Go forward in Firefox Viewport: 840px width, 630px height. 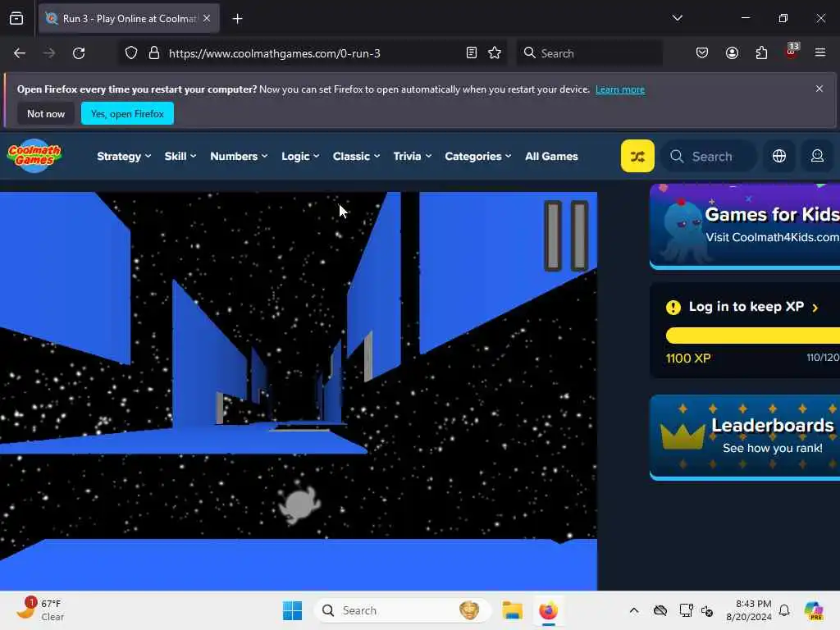coord(48,53)
